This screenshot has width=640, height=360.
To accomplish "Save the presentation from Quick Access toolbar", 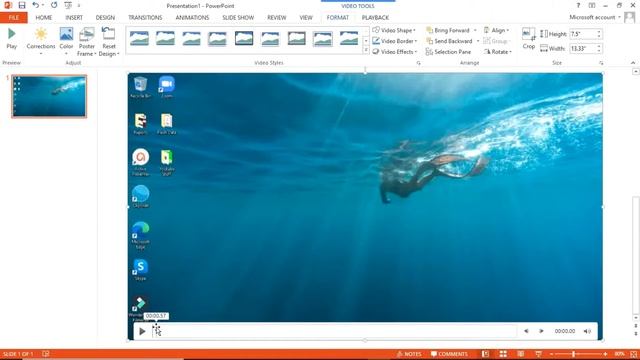I will (x=22, y=5).
